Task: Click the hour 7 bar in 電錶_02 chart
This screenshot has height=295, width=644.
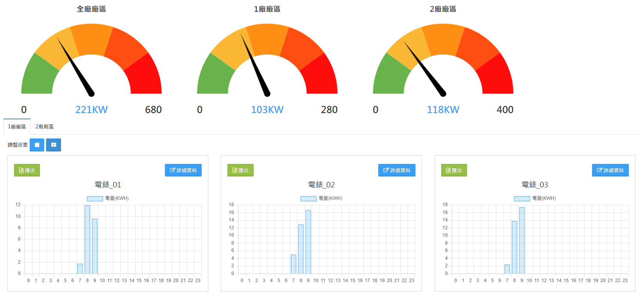Action: point(293,264)
